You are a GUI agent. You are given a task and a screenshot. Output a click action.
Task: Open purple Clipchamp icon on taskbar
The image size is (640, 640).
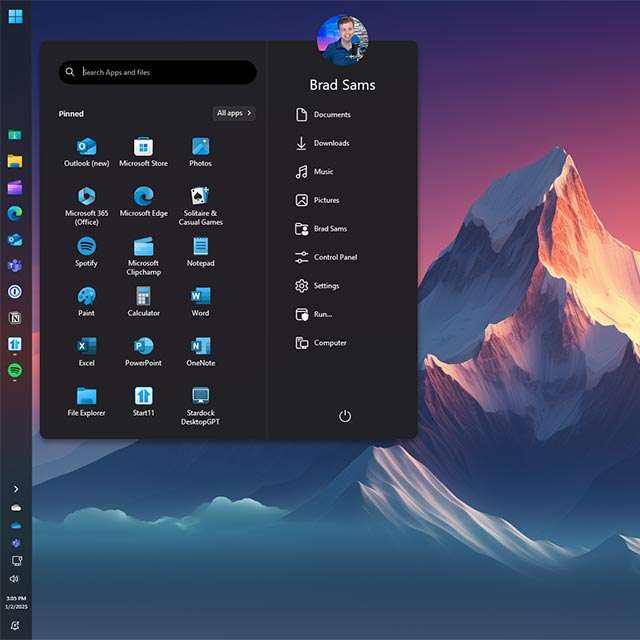click(15, 187)
